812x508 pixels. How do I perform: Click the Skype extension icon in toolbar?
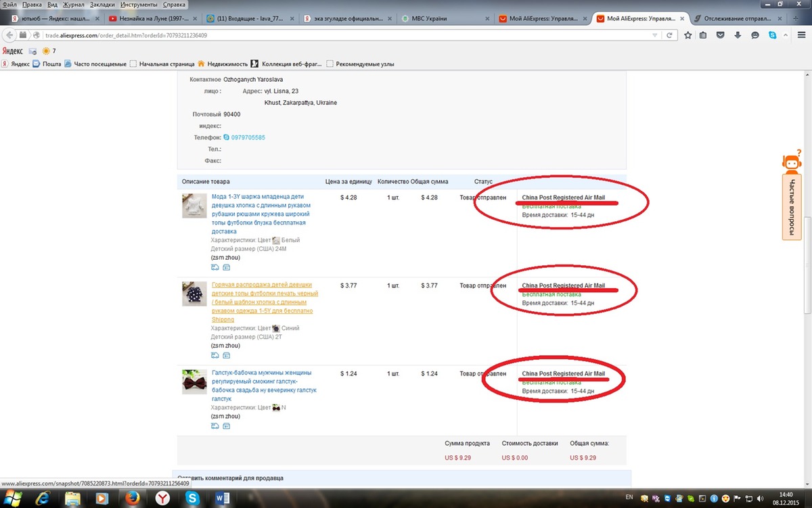click(772, 35)
